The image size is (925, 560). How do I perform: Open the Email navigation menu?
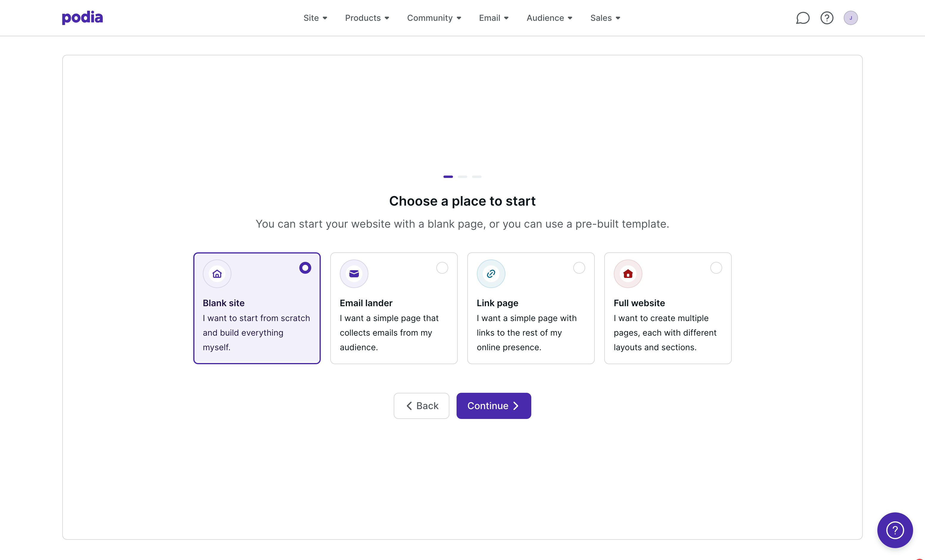(x=494, y=18)
